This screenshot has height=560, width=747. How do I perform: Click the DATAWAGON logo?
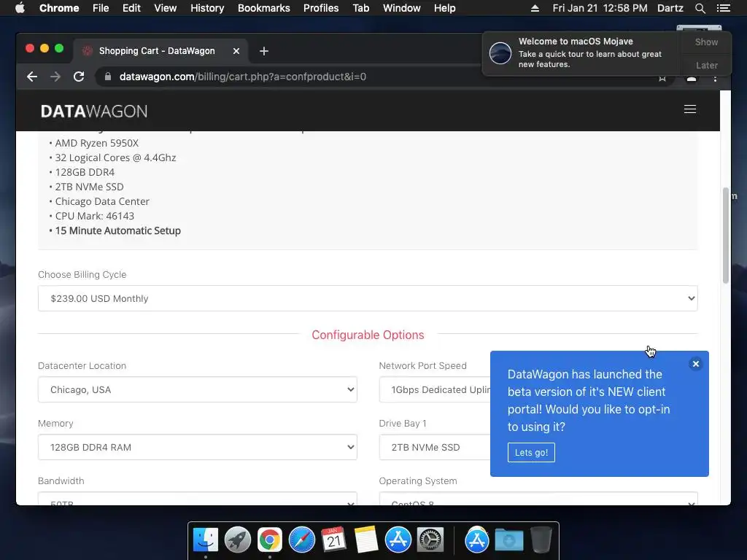click(x=94, y=112)
